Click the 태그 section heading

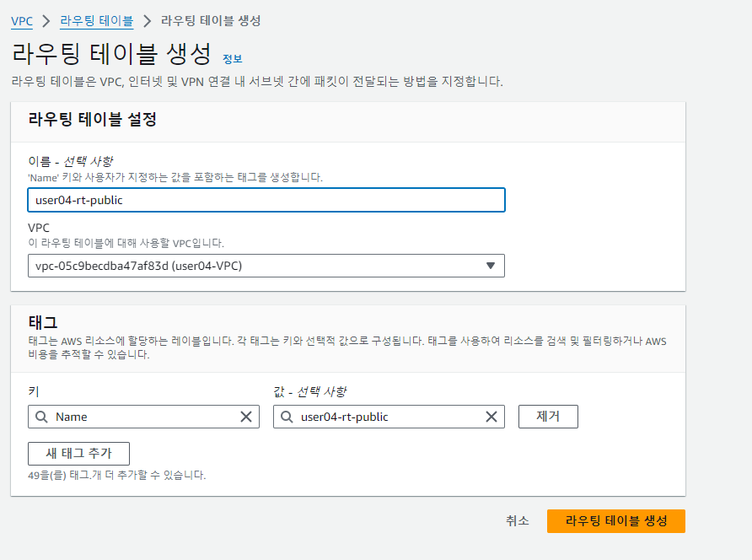point(43,322)
